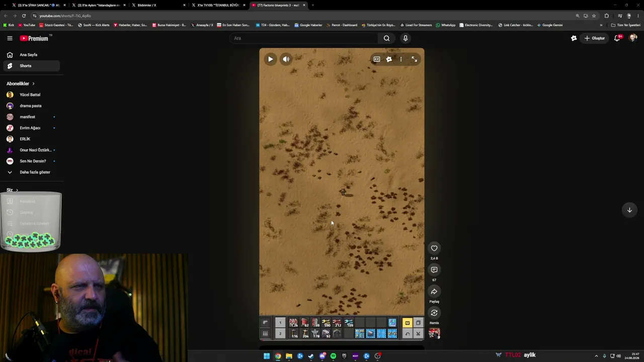Image resolution: width=644 pixels, height=362 pixels.
Task: Switch to the Factorio blueprints tab
Action: tap(279, 5)
